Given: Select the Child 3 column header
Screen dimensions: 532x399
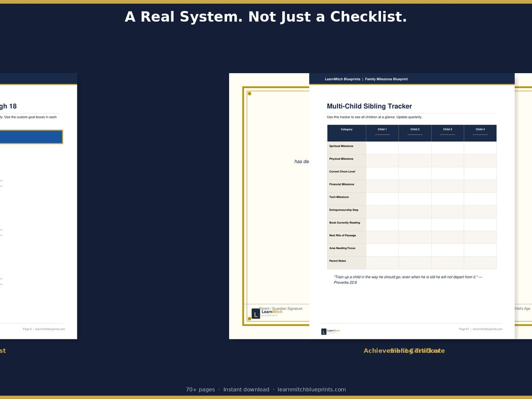Looking at the screenshot, I should 447,132.
